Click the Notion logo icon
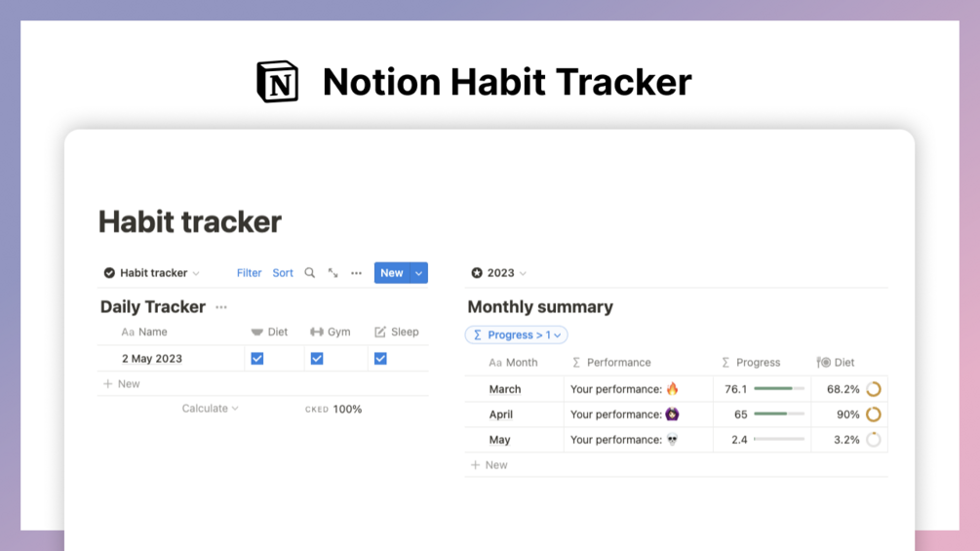Screen dimensions: 980x551 tap(278, 81)
